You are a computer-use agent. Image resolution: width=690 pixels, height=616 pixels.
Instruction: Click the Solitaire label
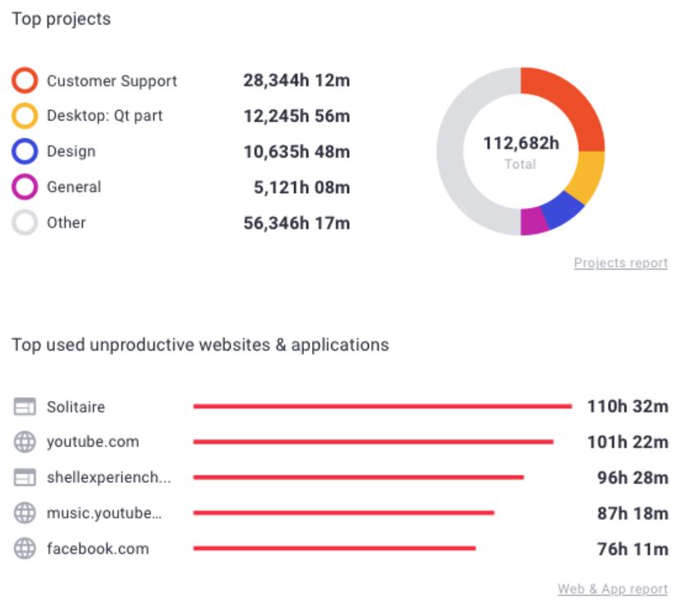76,407
